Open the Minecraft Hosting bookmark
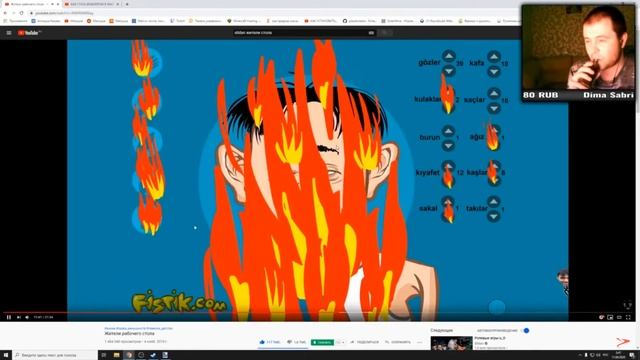This screenshot has width=640, height=360. tap(244, 21)
